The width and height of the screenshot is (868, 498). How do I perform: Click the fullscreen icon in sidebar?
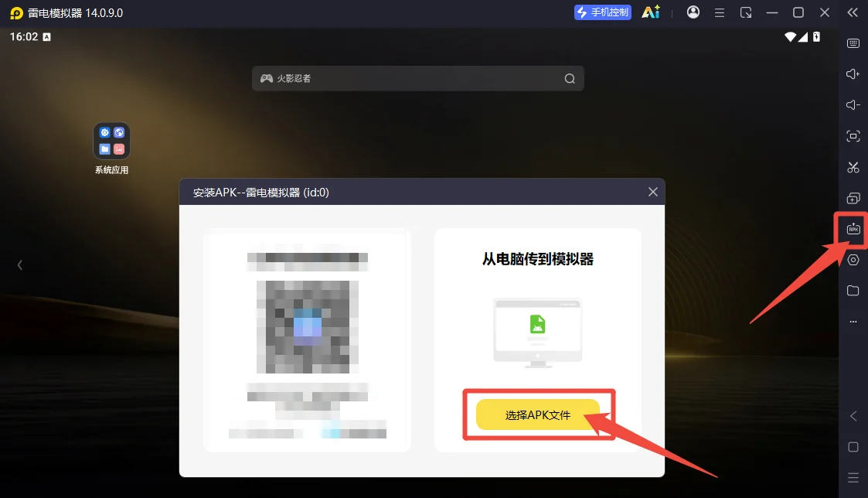click(x=853, y=136)
